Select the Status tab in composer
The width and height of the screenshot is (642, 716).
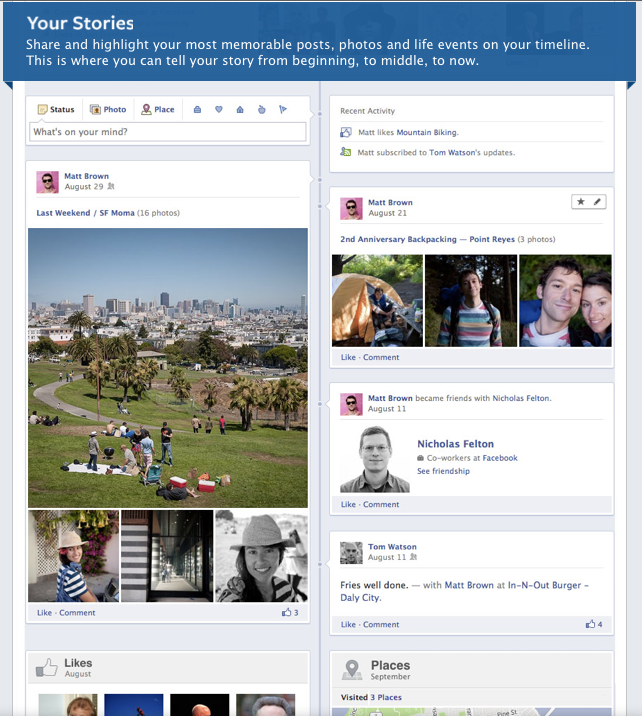[x=56, y=110]
